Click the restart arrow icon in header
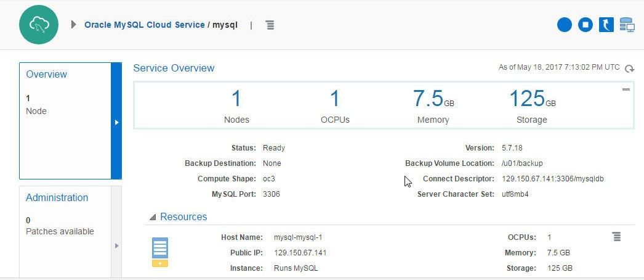 tap(606, 25)
